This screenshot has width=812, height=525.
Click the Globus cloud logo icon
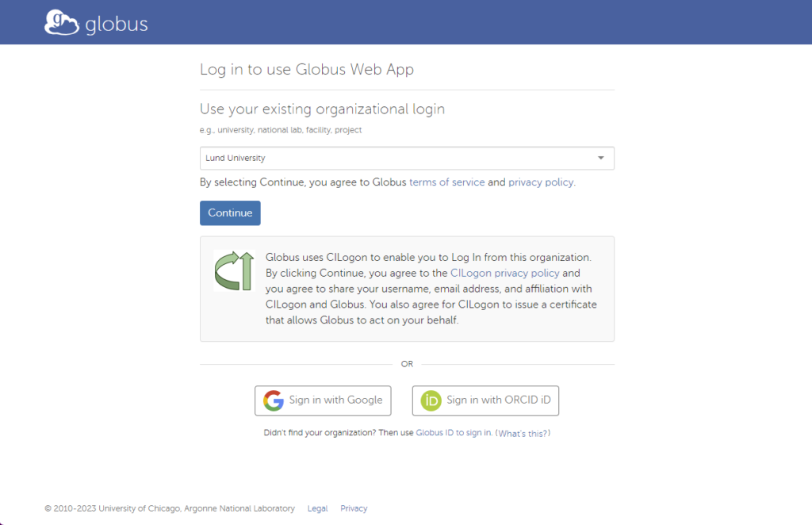point(62,23)
